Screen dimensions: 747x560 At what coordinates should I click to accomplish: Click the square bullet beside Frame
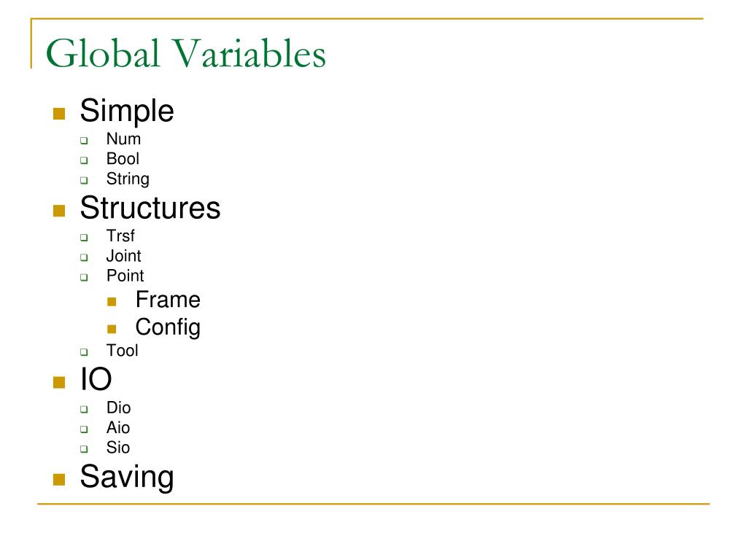(x=112, y=301)
